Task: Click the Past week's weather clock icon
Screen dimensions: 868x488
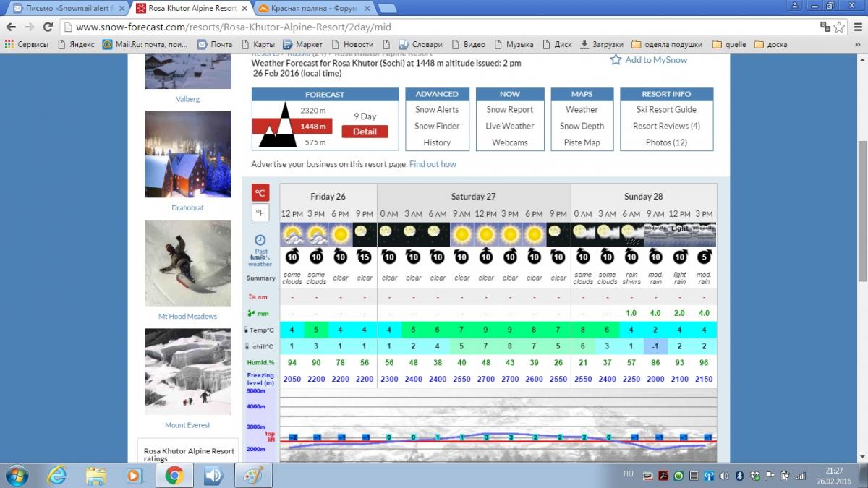Action: click(x=260, y=240)
